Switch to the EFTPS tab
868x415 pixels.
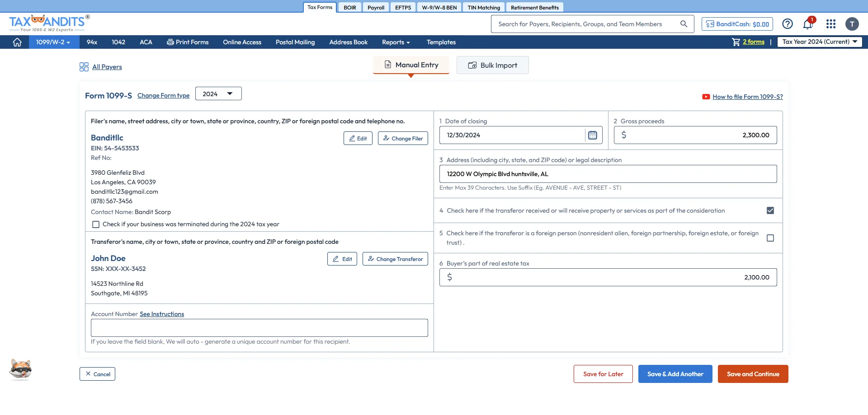(x=403, y=8)
